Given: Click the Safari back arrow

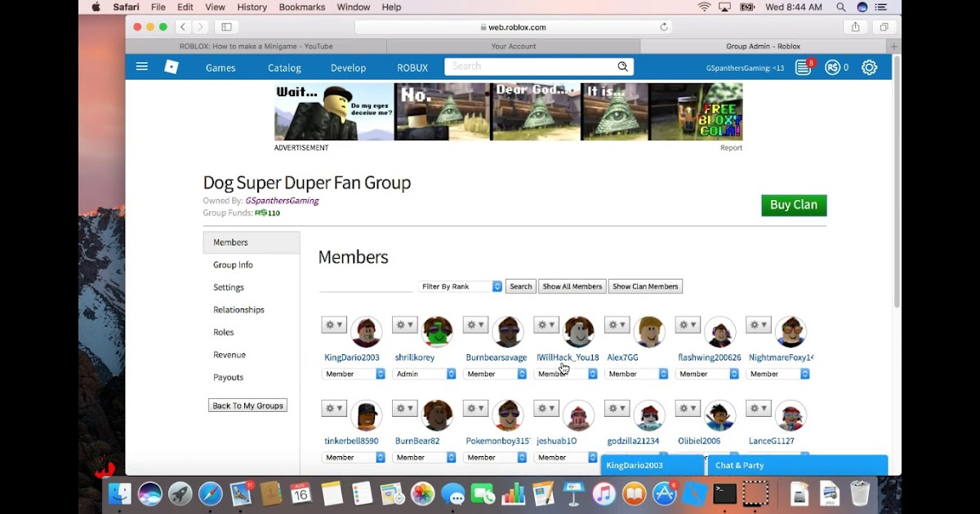Looking at the screenshot, I should (184, 27).
